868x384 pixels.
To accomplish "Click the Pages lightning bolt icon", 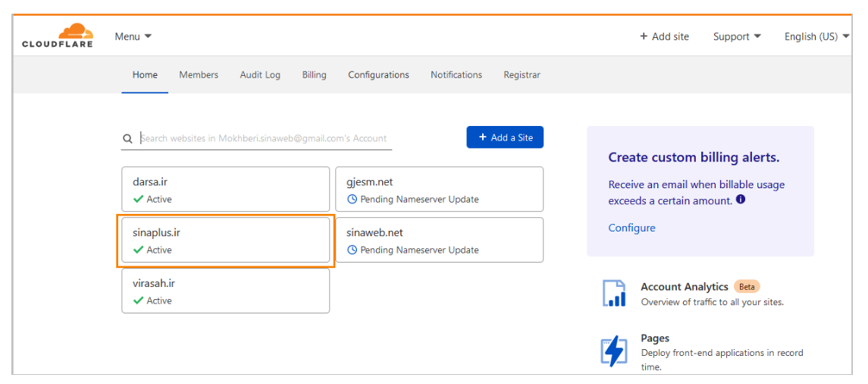I will pyautogui.click(x=614, y=351).
